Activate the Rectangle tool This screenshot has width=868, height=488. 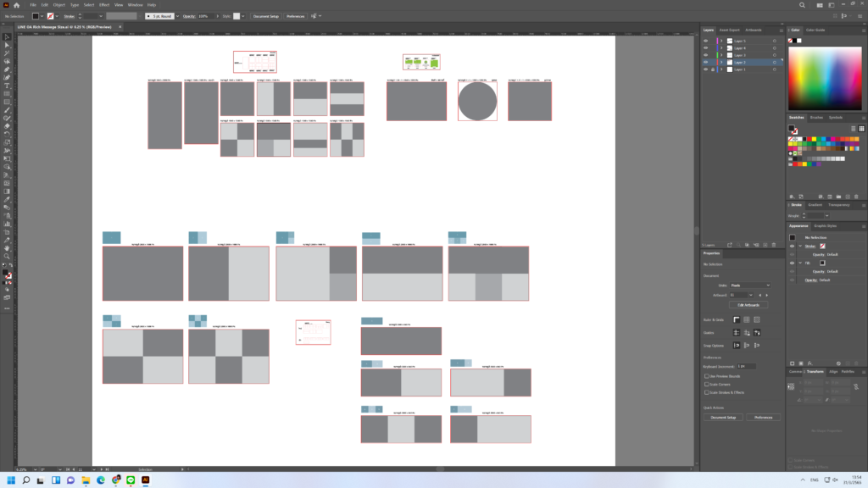click(6, 102)
